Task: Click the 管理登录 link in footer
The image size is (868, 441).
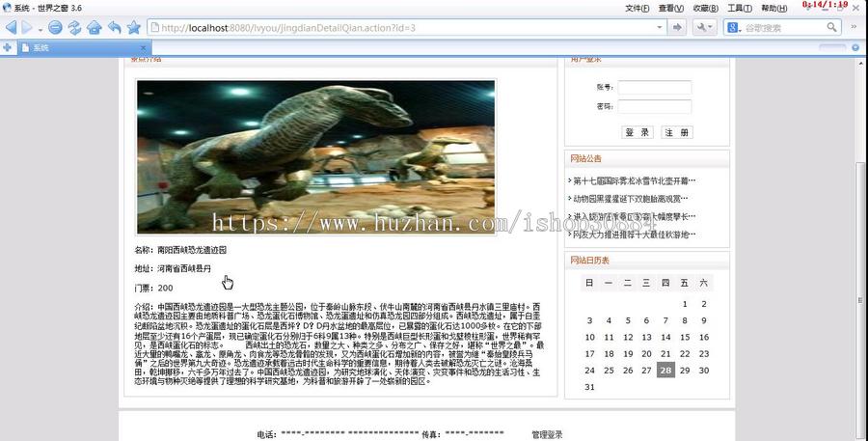Action: pos(547,435)
